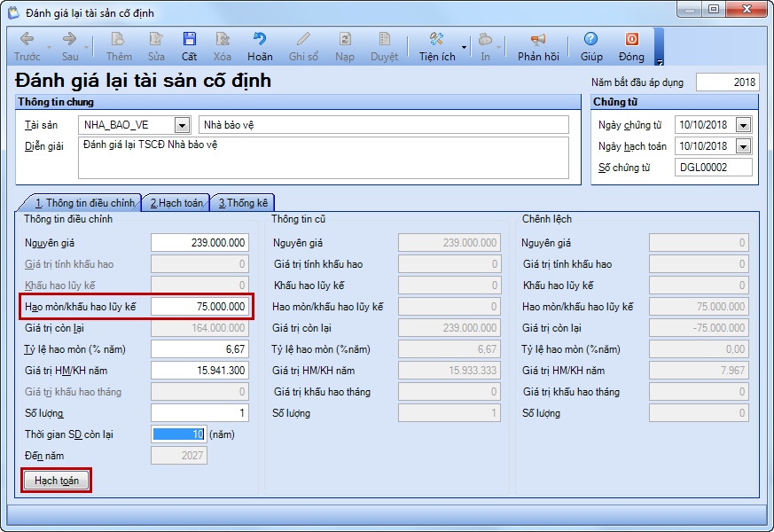Click the Nạp reload toolbar icon
774x532 pixels.
[x=345, y=39]
